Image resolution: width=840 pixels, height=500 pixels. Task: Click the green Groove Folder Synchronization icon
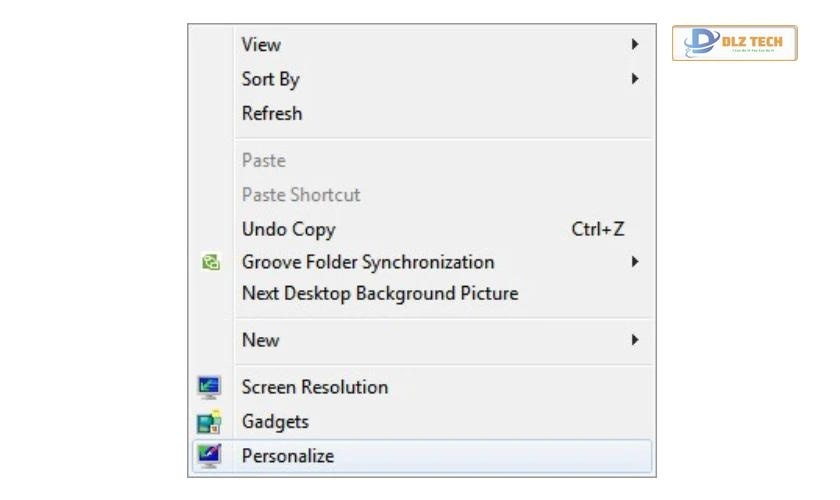coord(210,263)
